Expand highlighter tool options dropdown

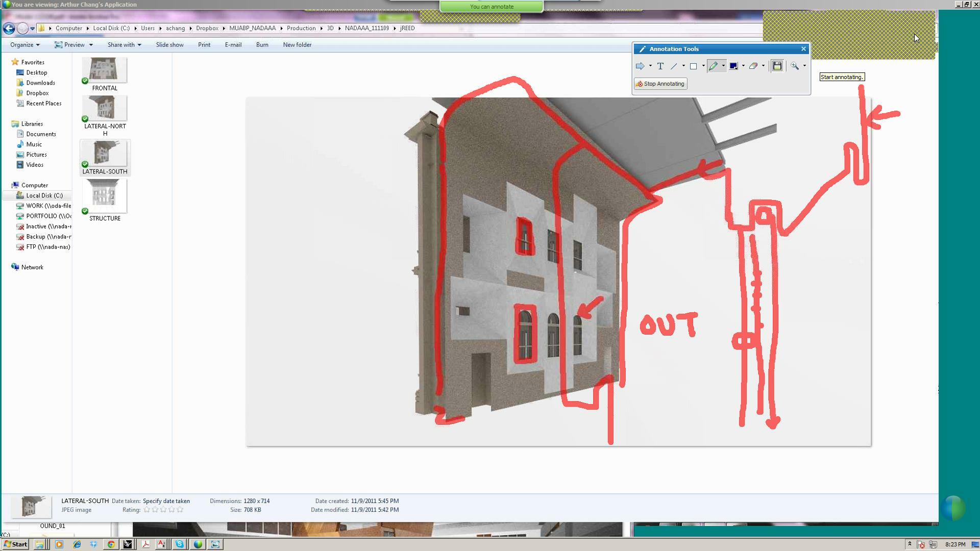723,66
